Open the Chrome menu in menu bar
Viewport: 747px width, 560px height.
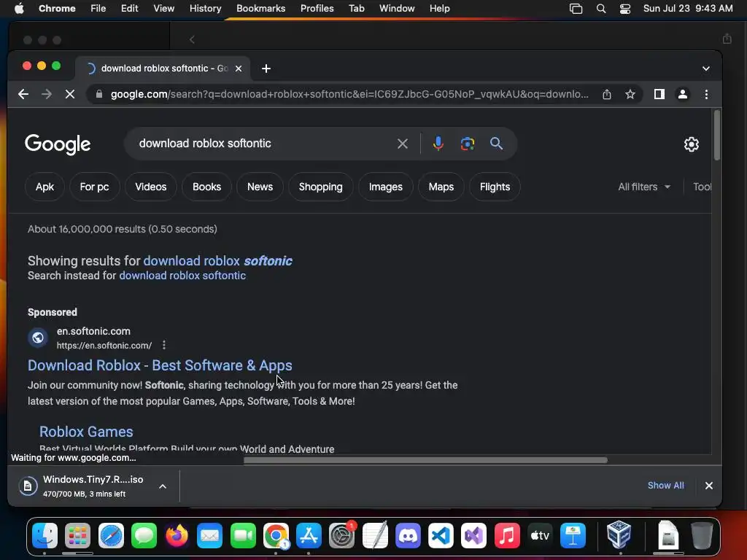pos(57,8)
